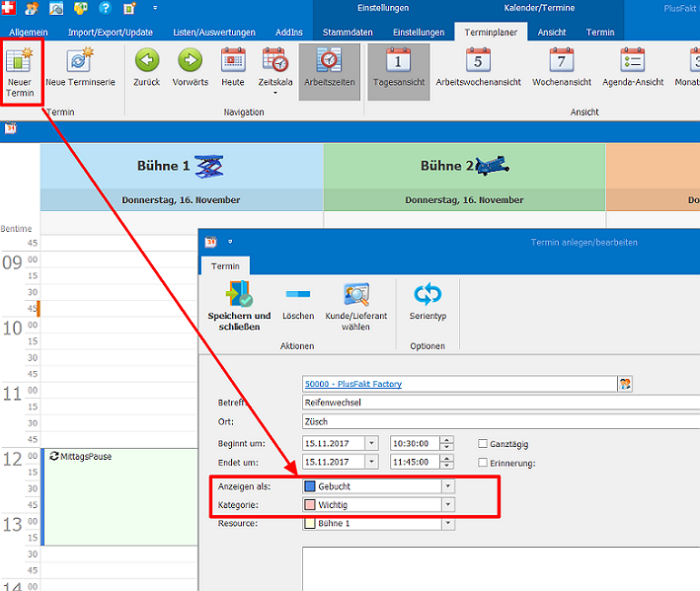Toggle Arbeitszeiten working hours view
The image size is (700, 591).
click(330, 71)
